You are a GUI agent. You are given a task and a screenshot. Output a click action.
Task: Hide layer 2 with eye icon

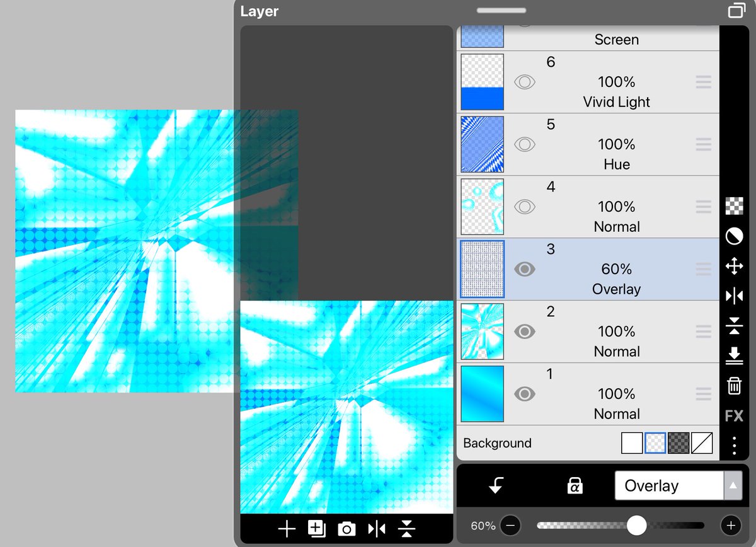click(x=525, y=331)
